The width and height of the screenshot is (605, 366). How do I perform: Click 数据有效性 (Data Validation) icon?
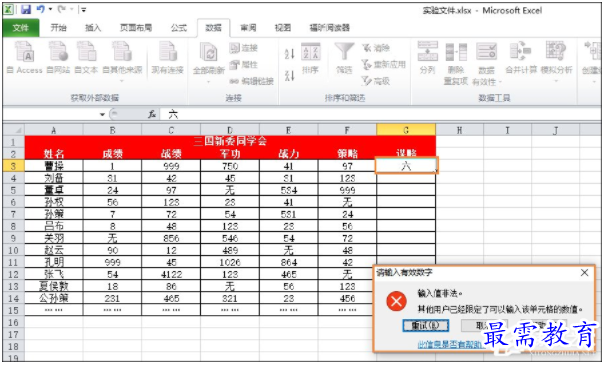point(486,64)
